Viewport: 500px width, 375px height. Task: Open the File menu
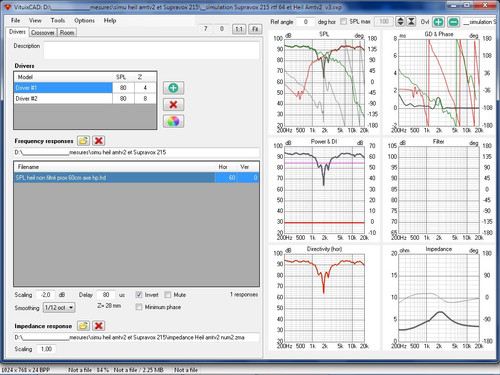click(16, 20)
